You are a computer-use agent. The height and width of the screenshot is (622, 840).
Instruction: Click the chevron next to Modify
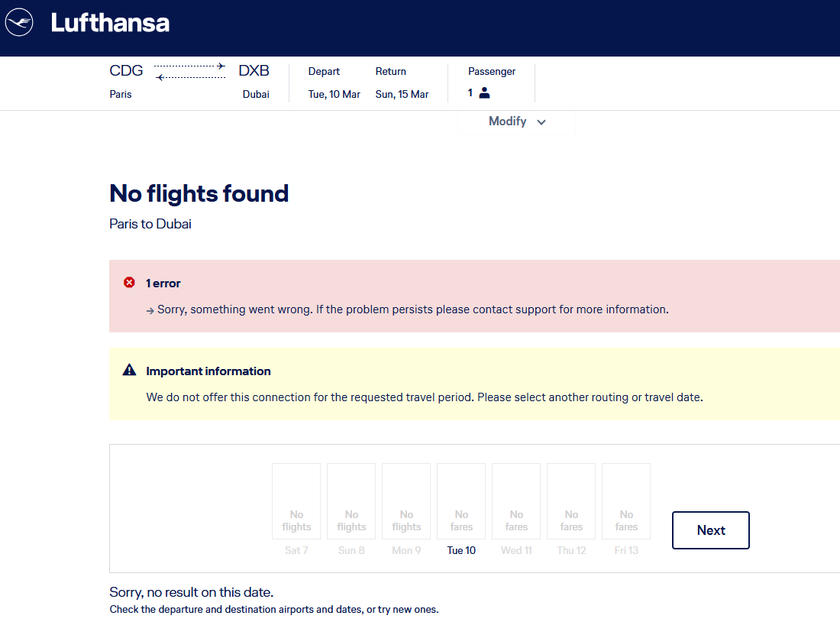tap(541, 122)
